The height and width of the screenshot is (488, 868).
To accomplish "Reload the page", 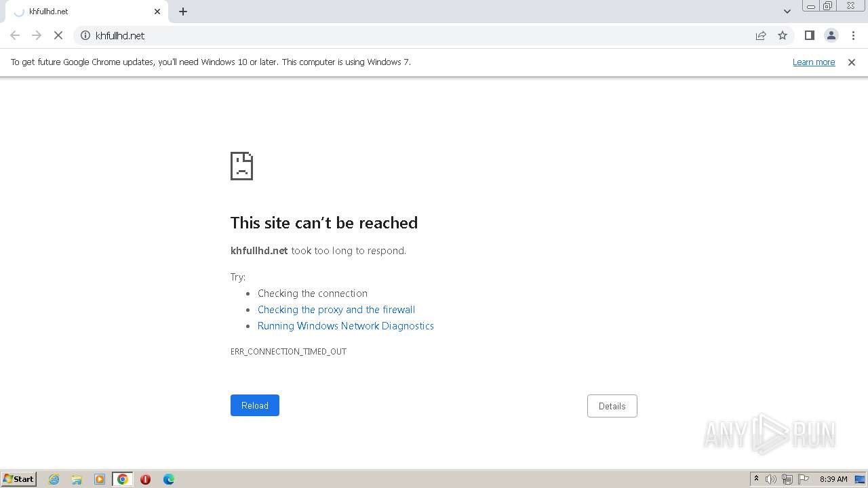I will [x=255, y=405].
